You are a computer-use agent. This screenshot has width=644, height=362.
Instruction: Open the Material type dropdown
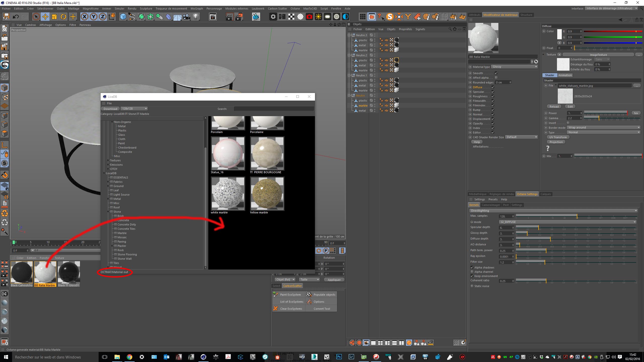tap(514, 67)
